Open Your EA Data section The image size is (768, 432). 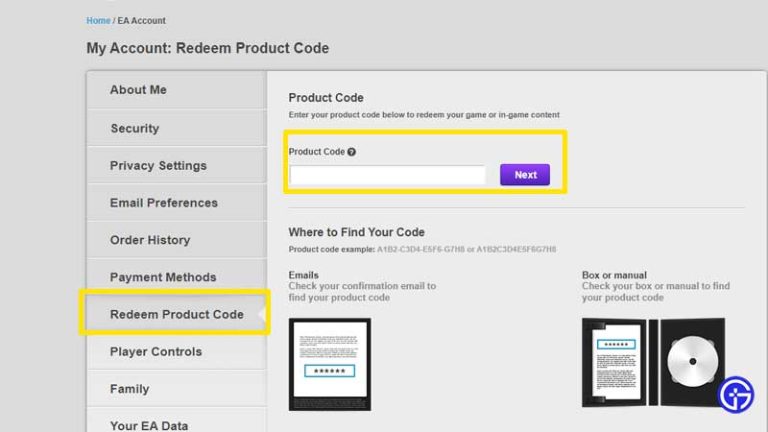tap(147, 425)
